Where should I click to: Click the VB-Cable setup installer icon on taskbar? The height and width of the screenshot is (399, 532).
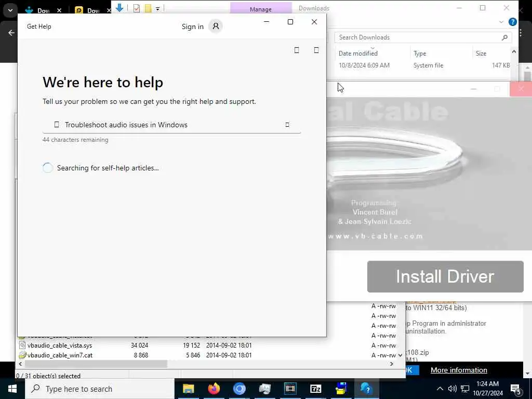click(341, 389)
